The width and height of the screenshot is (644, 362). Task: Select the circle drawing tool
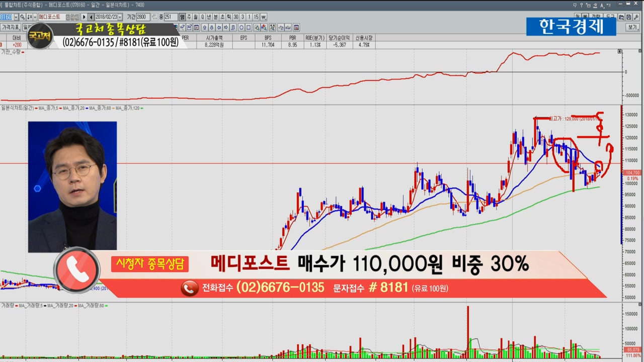click(x=242, y=28)
